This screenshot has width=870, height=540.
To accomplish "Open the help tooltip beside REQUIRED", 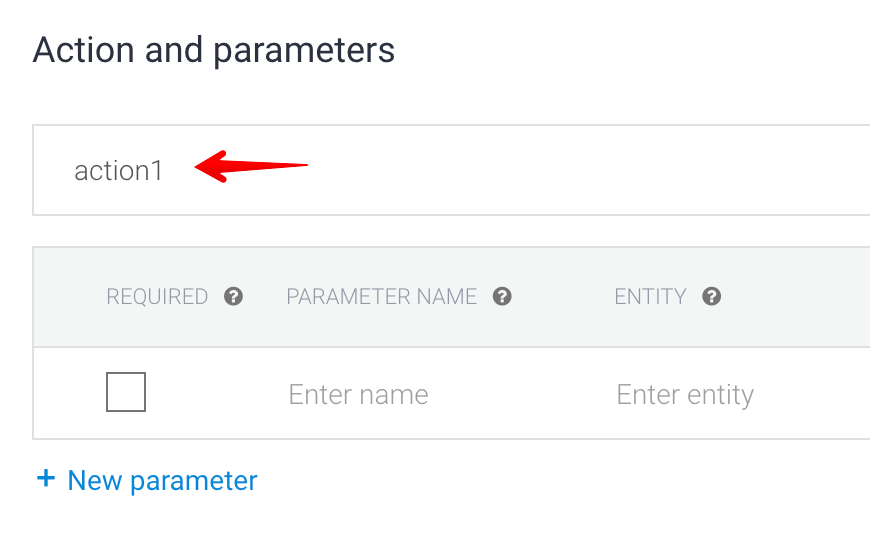I will 234,296.
